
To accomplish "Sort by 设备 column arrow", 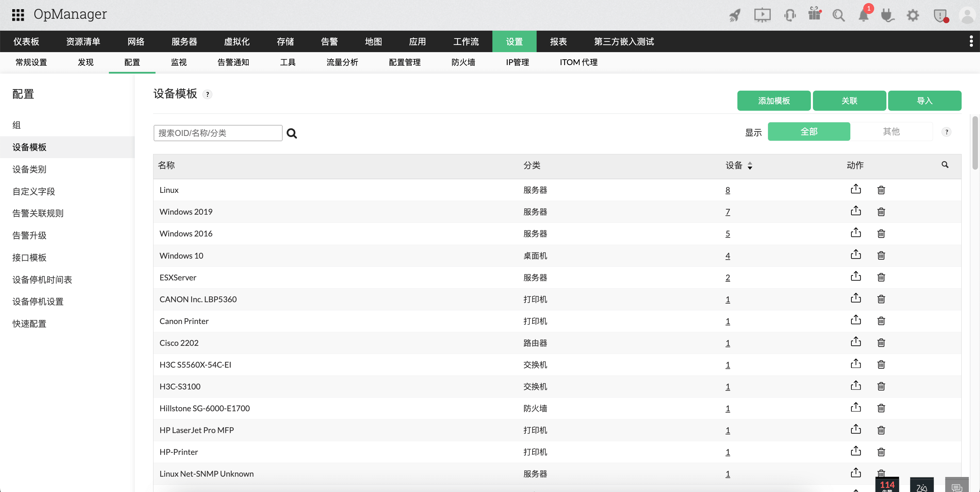I will point(749,166).
